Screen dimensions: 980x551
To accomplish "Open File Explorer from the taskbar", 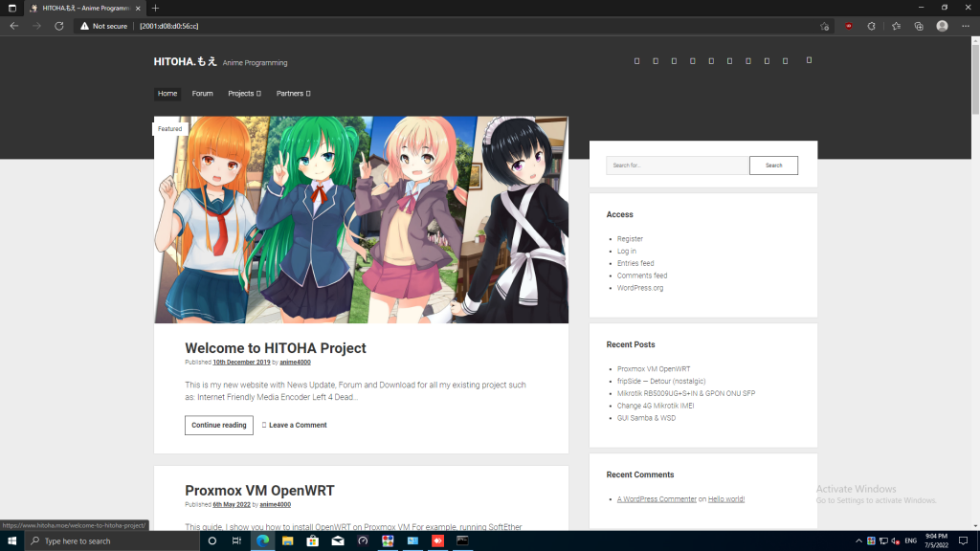I will coord(287,541).
